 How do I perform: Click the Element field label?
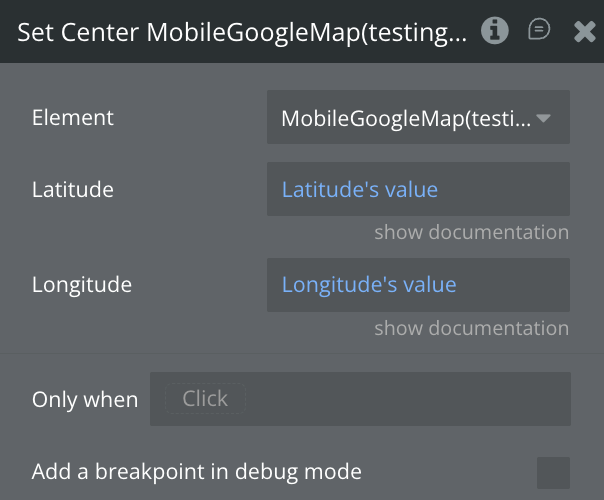pyautogui.click(x=73, y=118)
